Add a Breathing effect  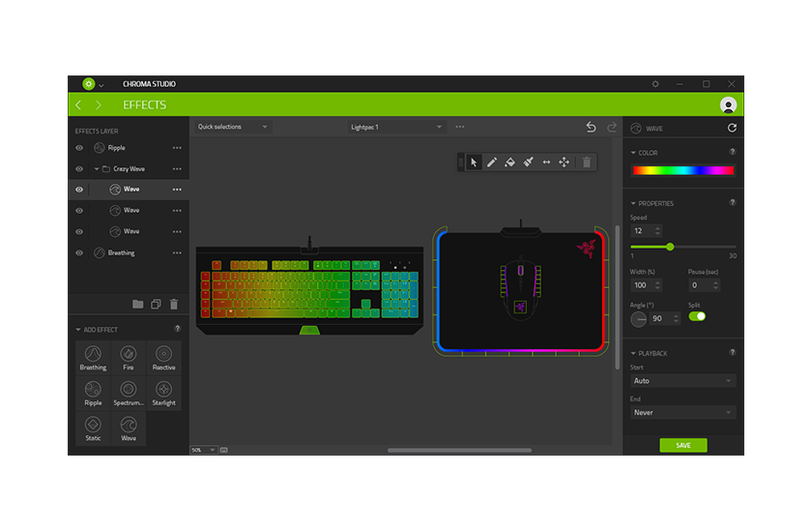[x=93, y=358]
